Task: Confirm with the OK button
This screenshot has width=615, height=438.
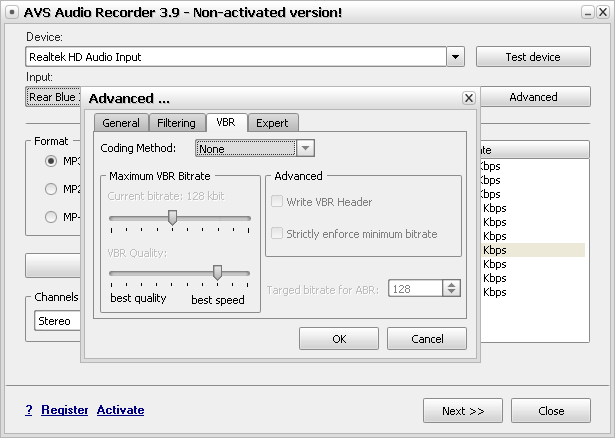Action: coord(339,338)
